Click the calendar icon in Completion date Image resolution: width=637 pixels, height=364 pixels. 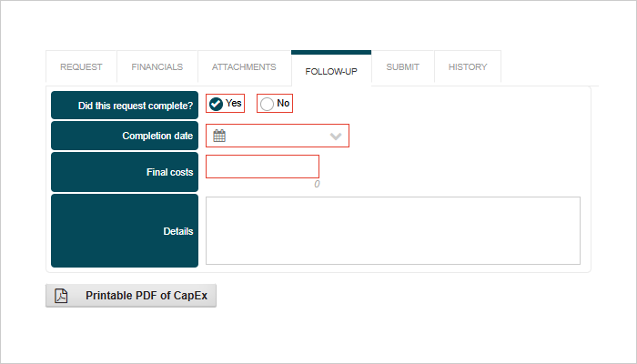point(219,136)
